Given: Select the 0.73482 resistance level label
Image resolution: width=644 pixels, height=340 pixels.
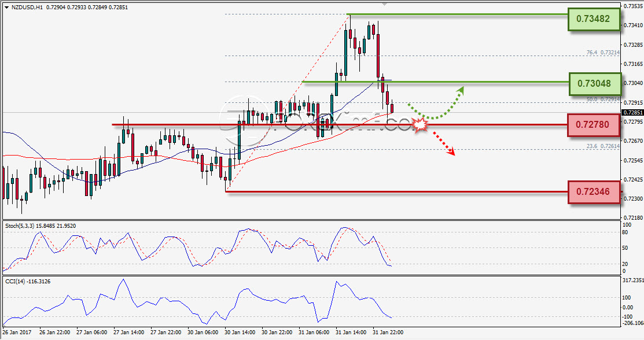Looking at the screenshot, I should click(x=594, y=19).
